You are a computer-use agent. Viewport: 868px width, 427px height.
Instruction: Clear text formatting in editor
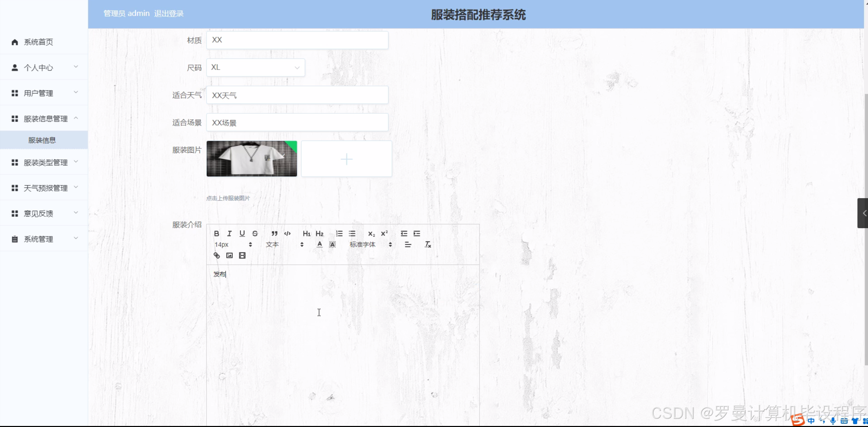pyautogui.click(x=428, y=245)
